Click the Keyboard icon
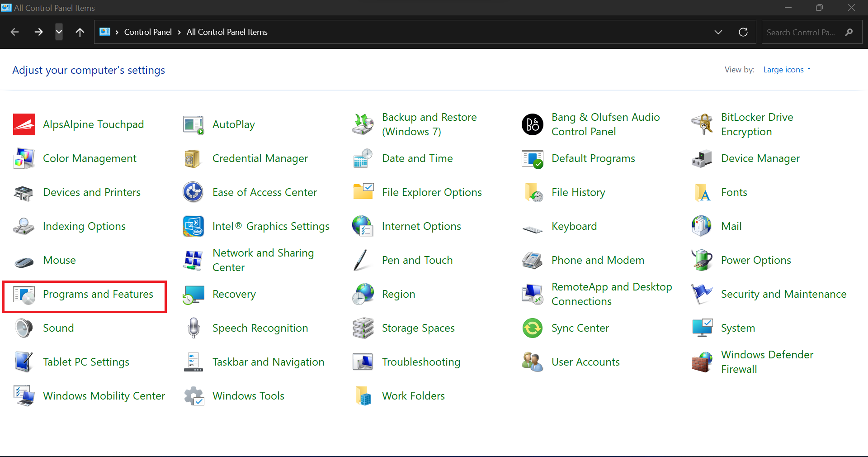The height and width of the screenshot is (457, 868). 533,229
